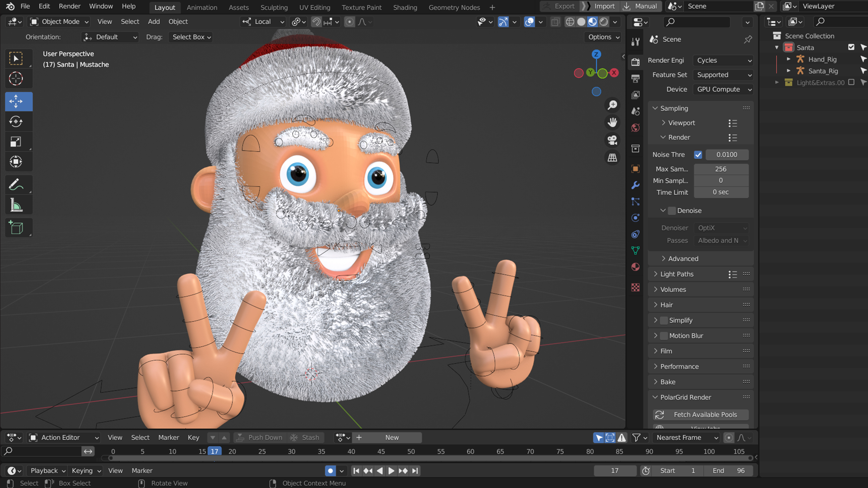Open the View Layer properties tab

[x=635, y=95]
